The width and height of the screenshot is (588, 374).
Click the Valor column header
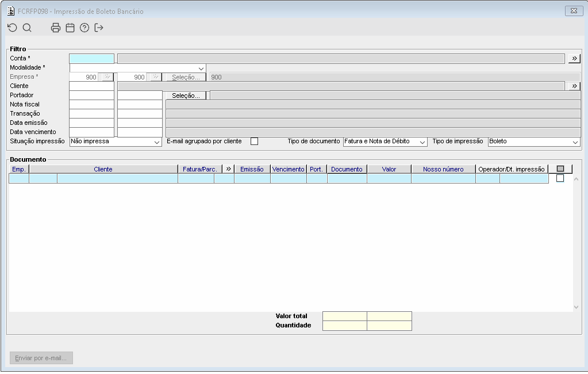pyautogui.click(x=389, y=169)
